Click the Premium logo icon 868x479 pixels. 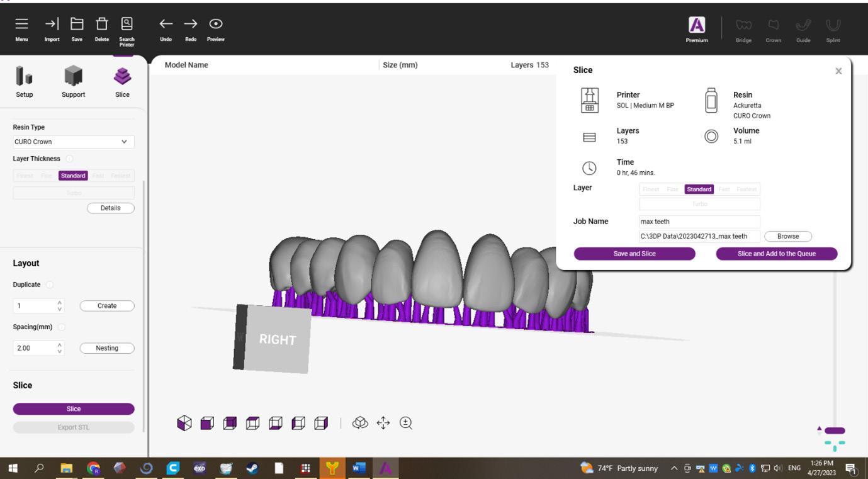[697, 25]
